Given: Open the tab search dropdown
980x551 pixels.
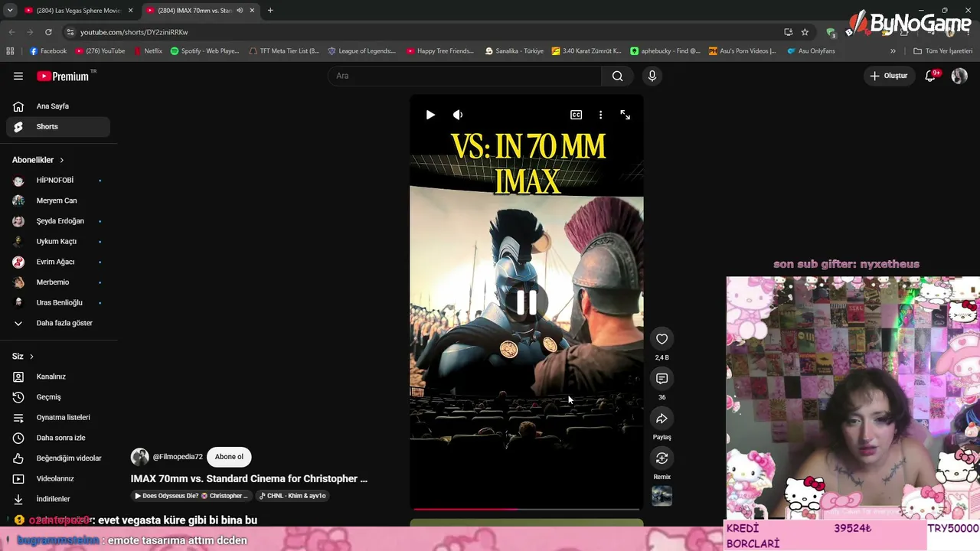Looking at the screenshot, I should pos(10,11).
